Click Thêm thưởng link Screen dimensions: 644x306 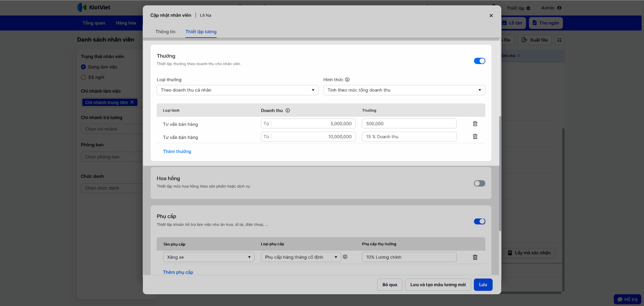click(x=177, y=151)
